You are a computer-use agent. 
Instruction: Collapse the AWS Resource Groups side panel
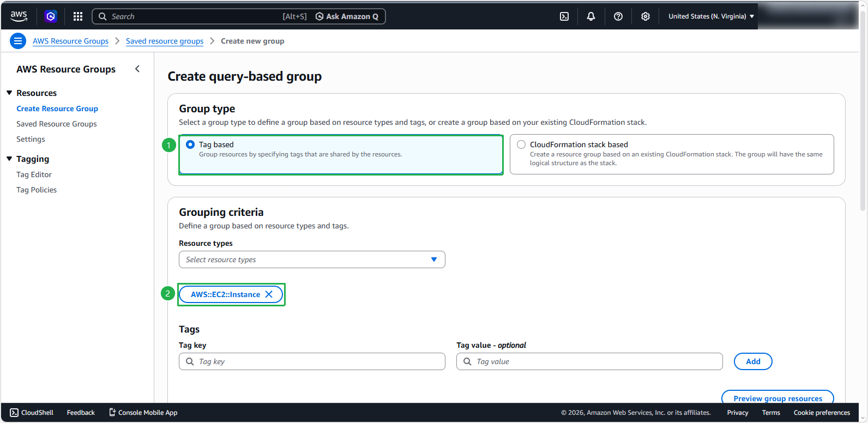pos(137,69)
